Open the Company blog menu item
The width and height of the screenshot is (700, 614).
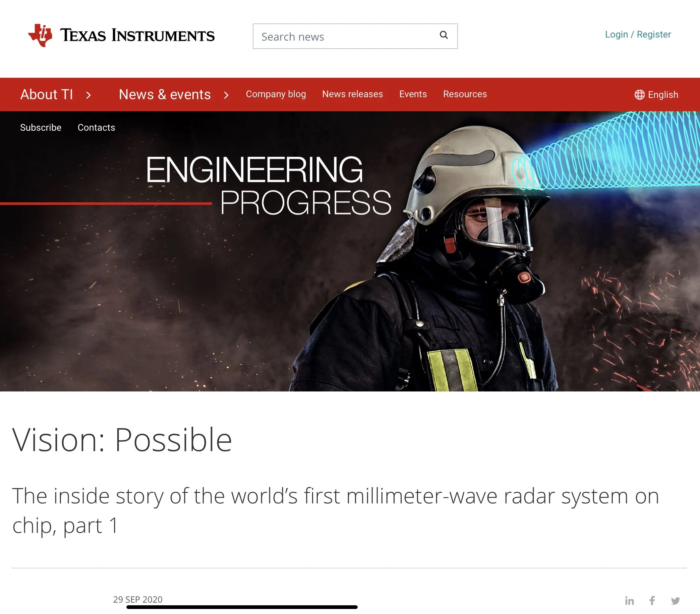click(276, 94)
